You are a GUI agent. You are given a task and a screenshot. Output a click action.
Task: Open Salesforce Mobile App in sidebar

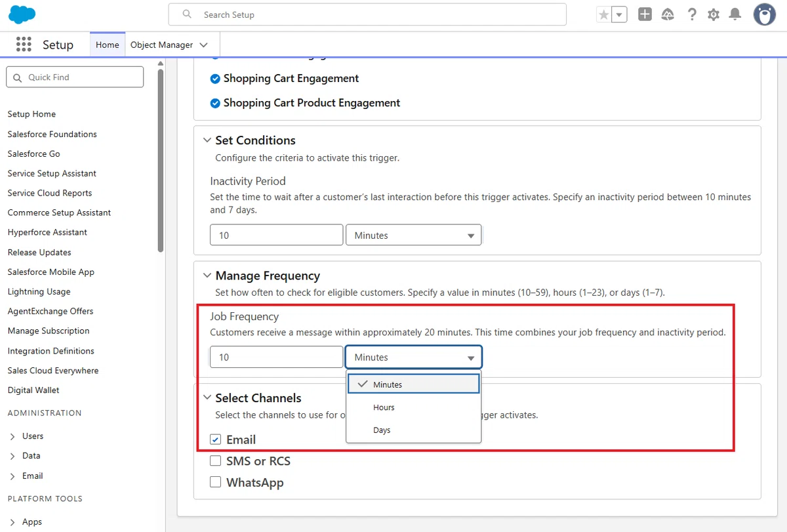click(51, 272)
